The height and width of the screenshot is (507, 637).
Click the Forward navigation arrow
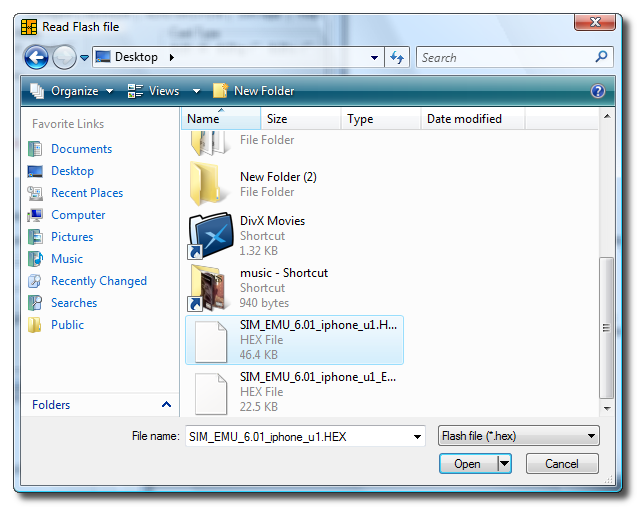pos(64,57)
